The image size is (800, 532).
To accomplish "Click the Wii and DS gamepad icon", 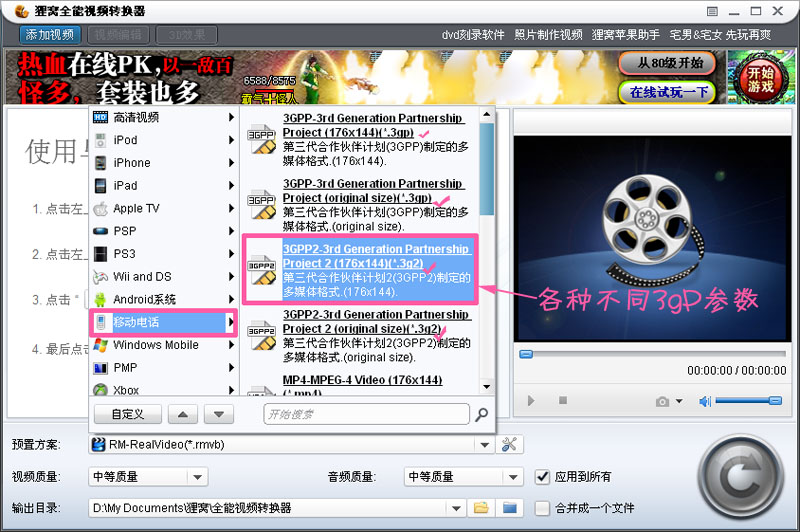I will click(x=101, y=277).
